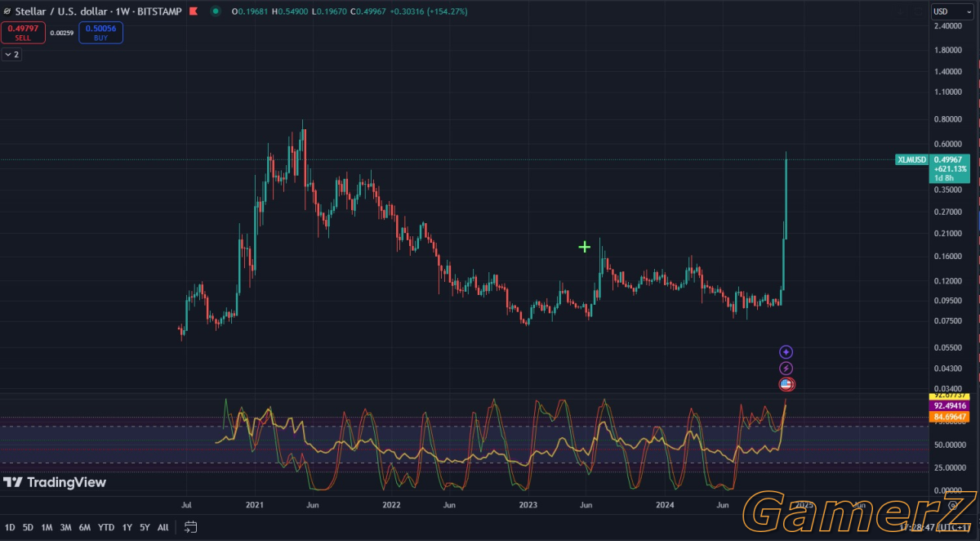Open the go-to-date calendar icon
Image resolution: width=980 pixels, height=541 pixels.
click(x=190, y=526)
